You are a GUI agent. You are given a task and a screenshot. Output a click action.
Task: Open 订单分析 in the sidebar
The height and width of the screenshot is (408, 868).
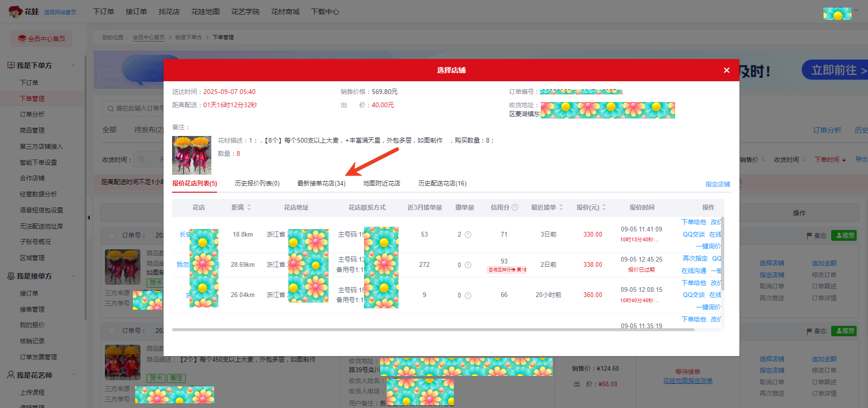click(32, 114)
